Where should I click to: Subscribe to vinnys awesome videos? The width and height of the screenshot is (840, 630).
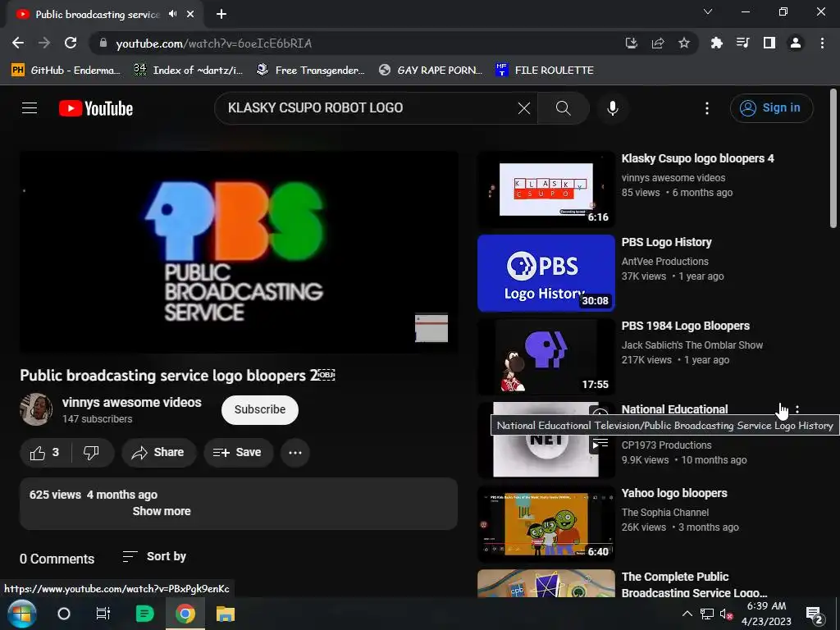pyautogui.click(x=260, y=410)
